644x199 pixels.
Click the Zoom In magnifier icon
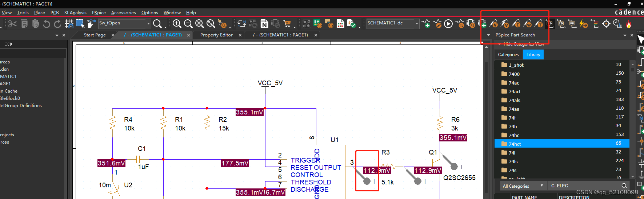click(x=177, y=24)
